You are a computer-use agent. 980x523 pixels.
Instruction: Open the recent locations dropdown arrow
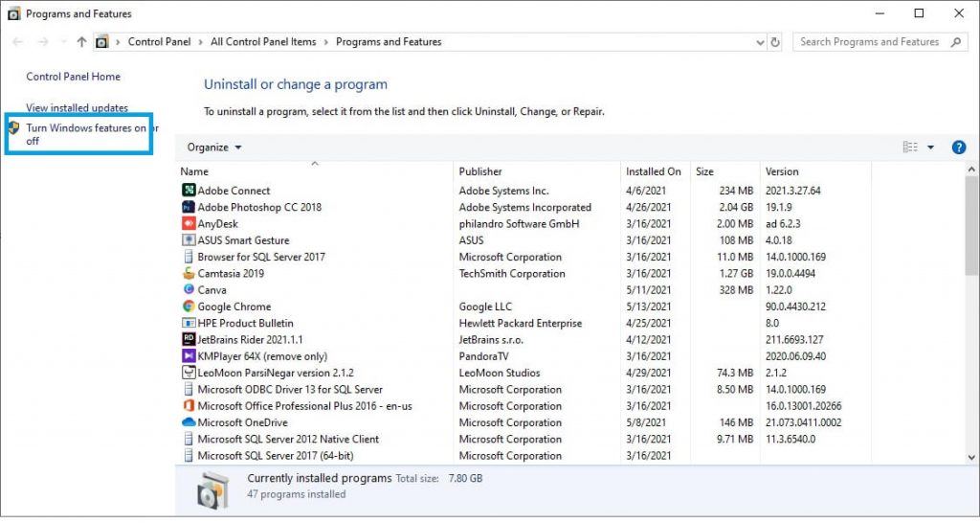click(63, 42)
